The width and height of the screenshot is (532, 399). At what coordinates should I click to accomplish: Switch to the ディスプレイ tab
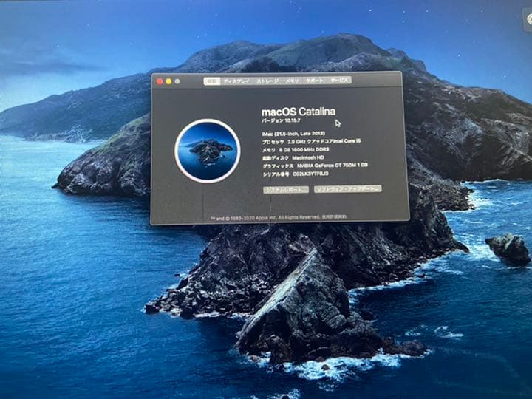pos(236,81)
